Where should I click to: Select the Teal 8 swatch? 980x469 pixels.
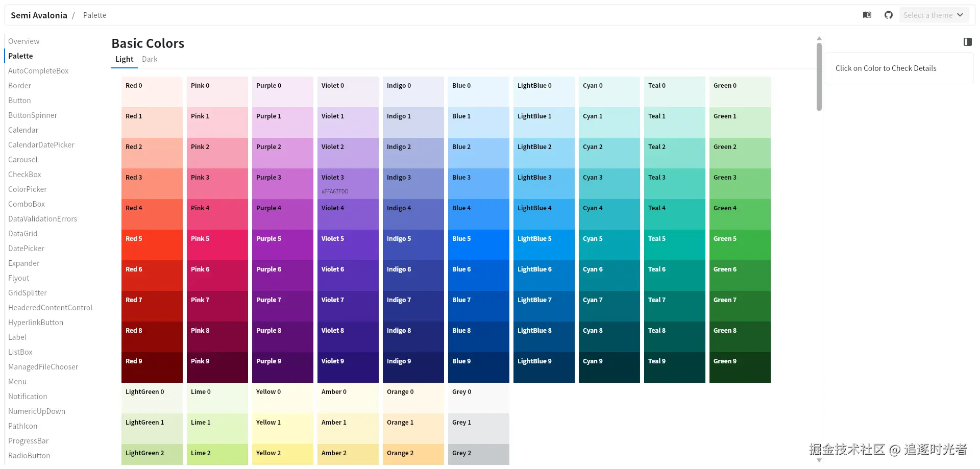click(x=675, y=337)
